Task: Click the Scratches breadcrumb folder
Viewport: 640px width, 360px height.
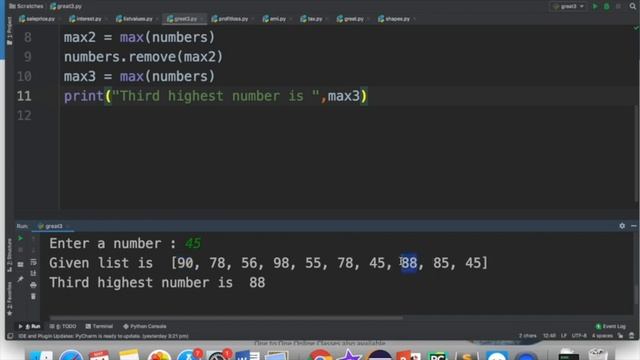Action: [26, 6]
